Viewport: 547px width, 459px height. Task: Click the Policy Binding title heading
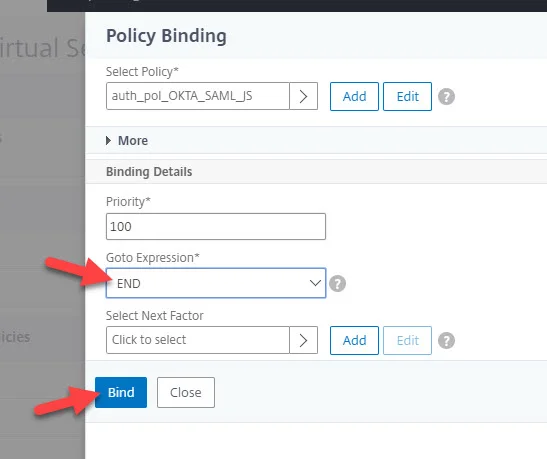tap(166, 36)
